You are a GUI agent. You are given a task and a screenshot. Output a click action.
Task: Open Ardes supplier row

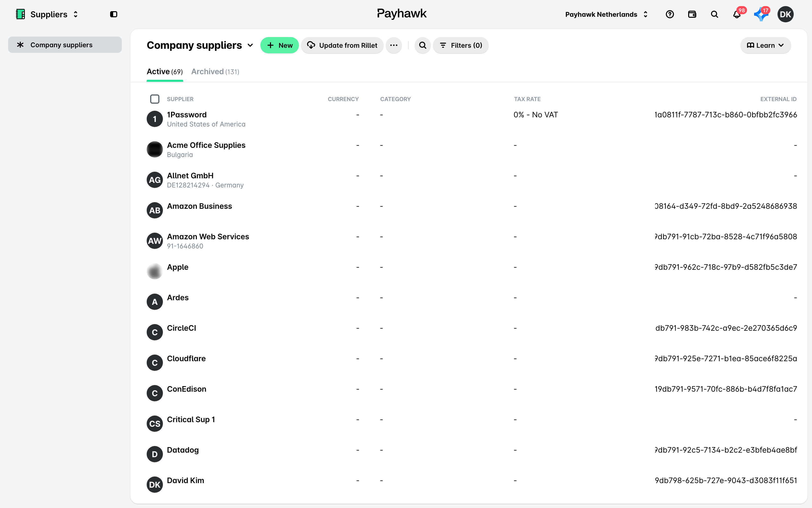pyautogui.click(x=472, y=302)
